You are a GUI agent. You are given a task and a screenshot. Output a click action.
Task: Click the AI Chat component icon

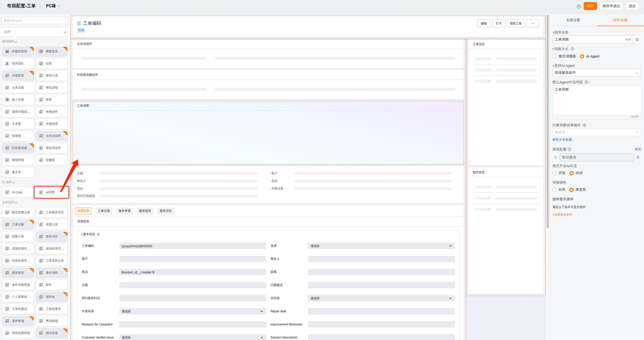click(7, 192)
